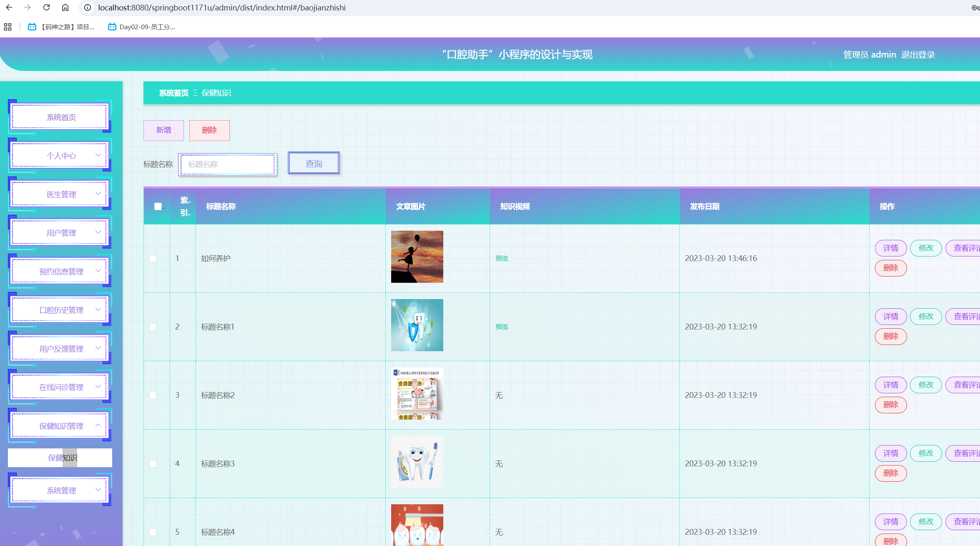The height and width of the screenshot is (546, 980).
Task: Collapse the 保健知识管理 sidebar menu
Action: [60, 426]
